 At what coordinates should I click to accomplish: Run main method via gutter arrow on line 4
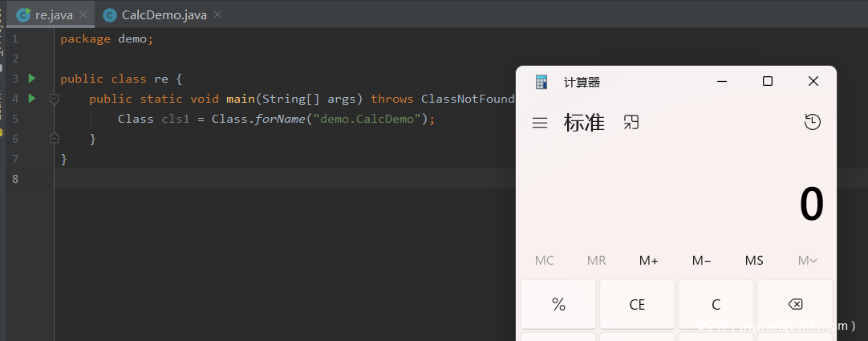(x=31, y=99)
